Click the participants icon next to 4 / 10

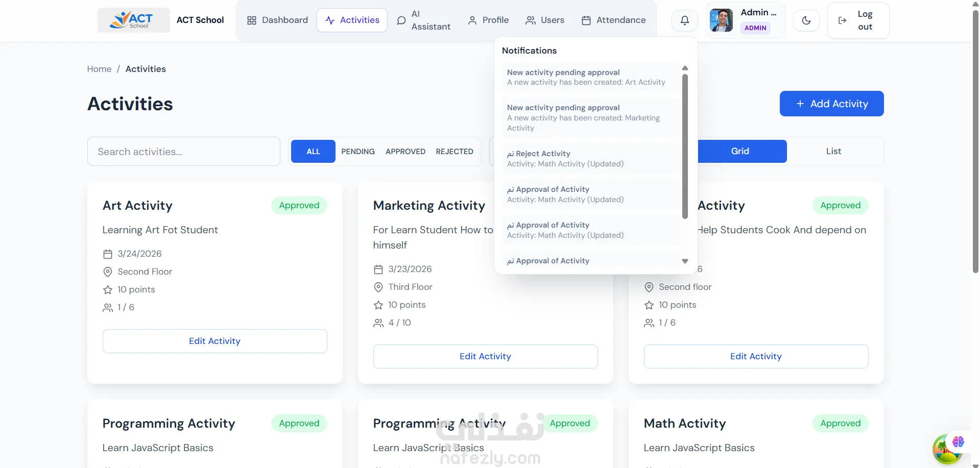pos(378,323)
